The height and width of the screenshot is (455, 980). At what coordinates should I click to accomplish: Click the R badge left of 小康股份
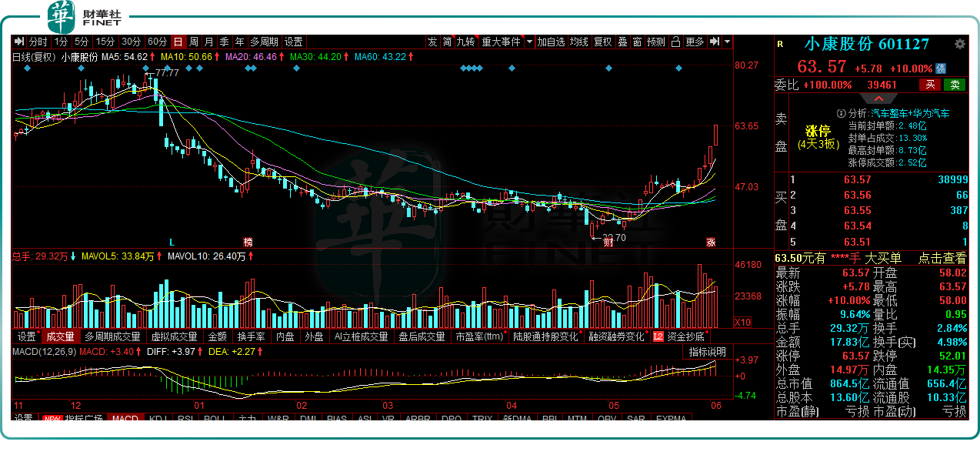click(x=780, y=45)
